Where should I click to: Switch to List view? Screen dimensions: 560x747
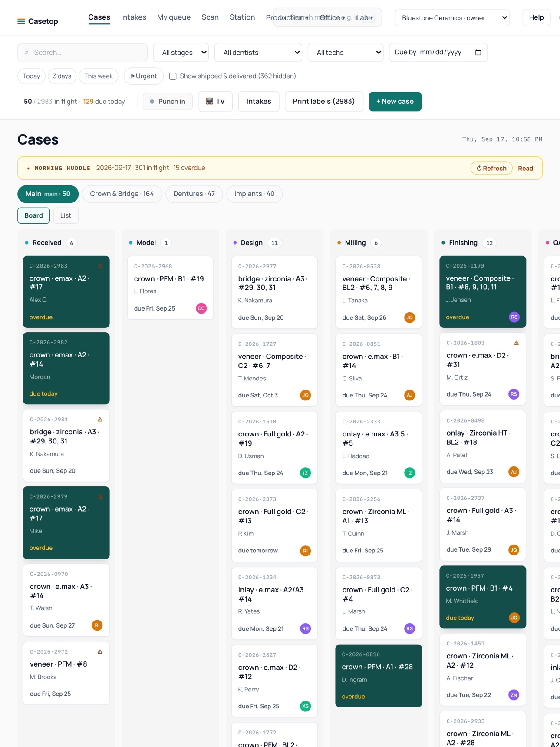(x=66, y=215)
